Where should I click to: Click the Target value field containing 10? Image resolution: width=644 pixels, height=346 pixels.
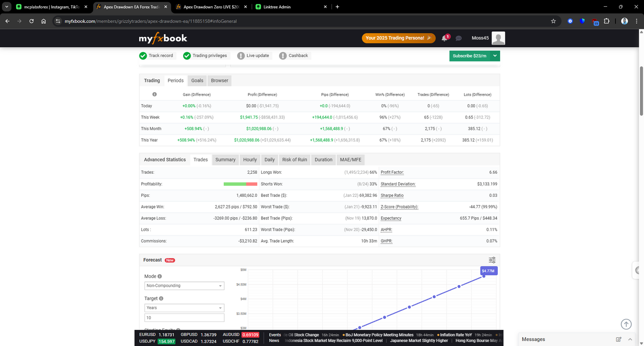pyautogui.click(x=184, y=318)
